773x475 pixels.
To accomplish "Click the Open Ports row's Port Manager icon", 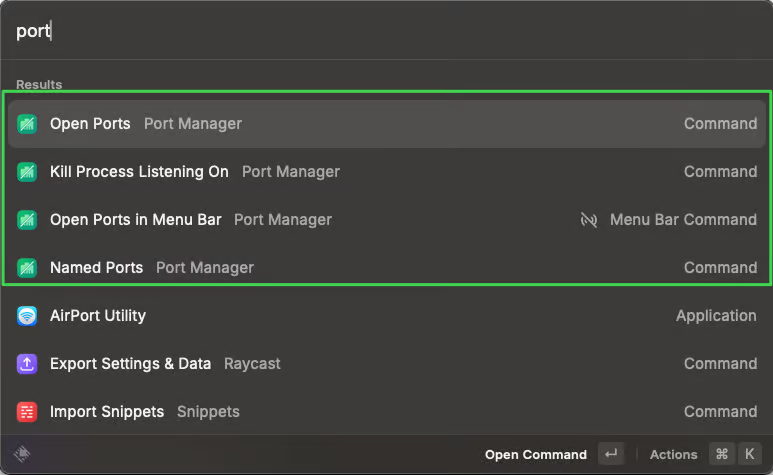I will coord(27,124).
